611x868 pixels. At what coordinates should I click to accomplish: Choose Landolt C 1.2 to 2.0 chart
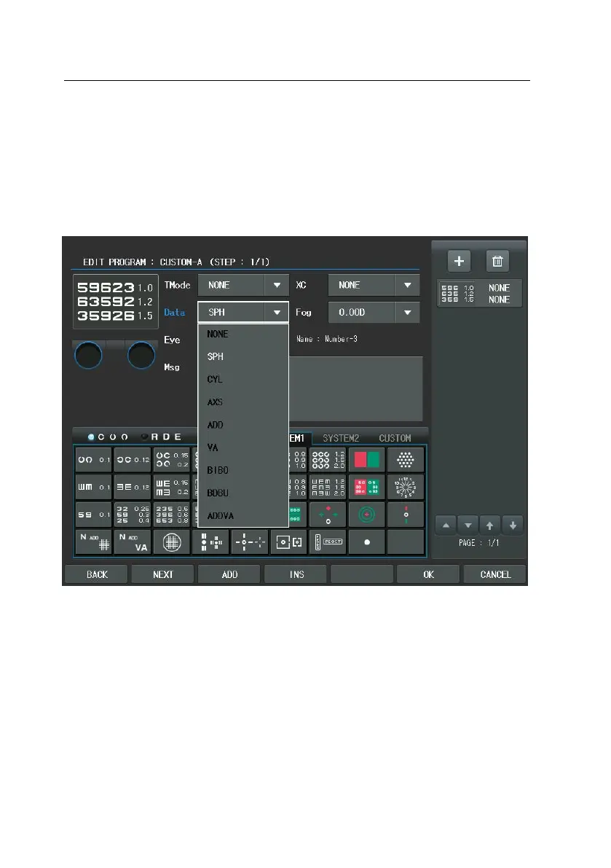pos(328,460)
